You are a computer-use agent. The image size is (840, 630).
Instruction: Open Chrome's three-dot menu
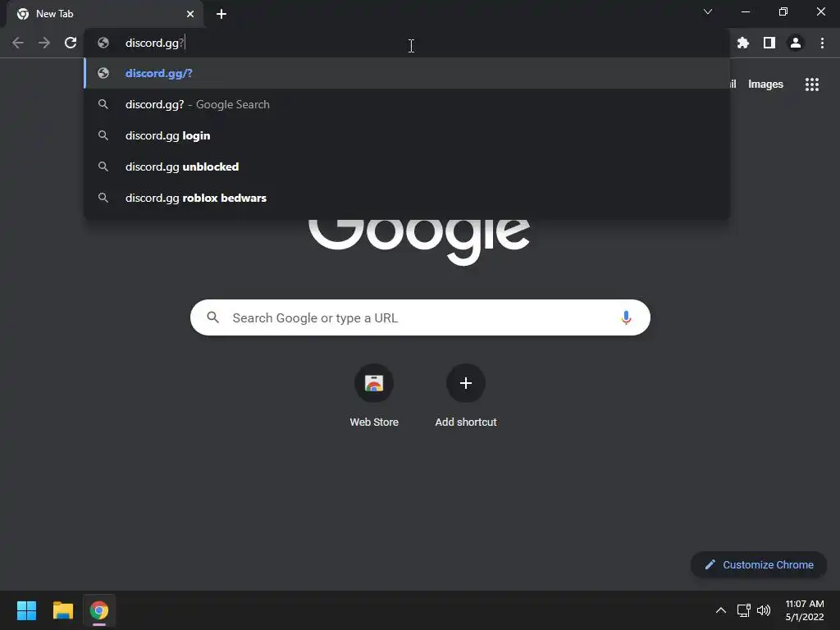(x=822, y=43)
